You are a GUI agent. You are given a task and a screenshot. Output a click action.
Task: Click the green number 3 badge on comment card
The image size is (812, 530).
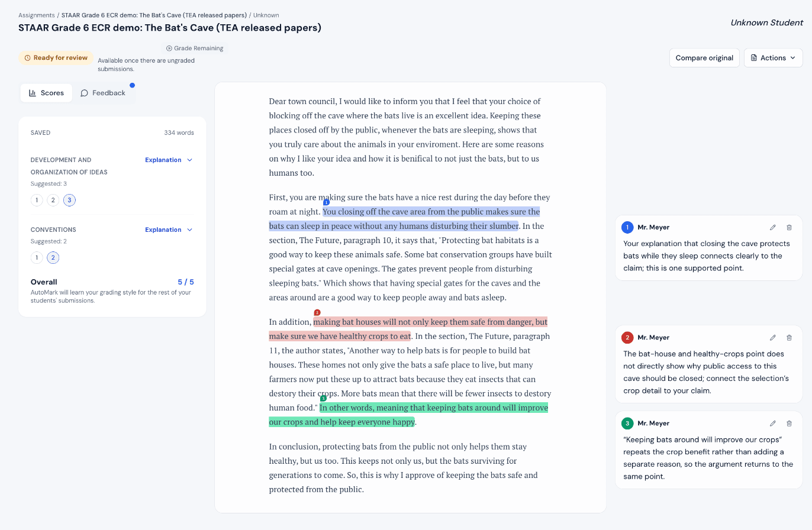(627, 424)
